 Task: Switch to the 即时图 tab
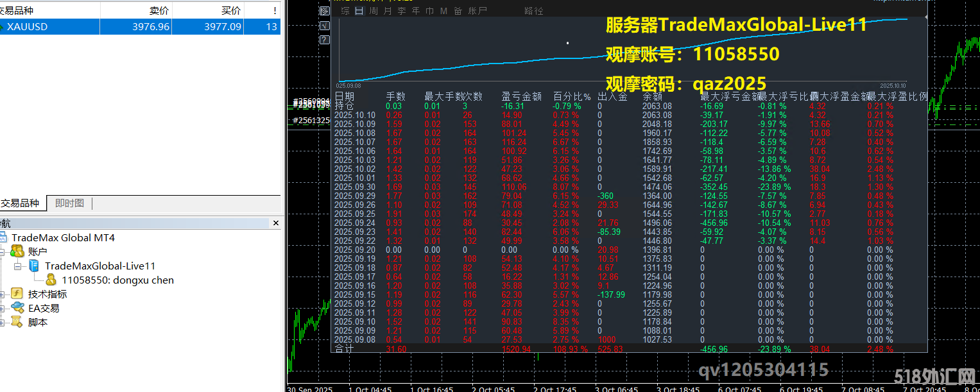71,203
